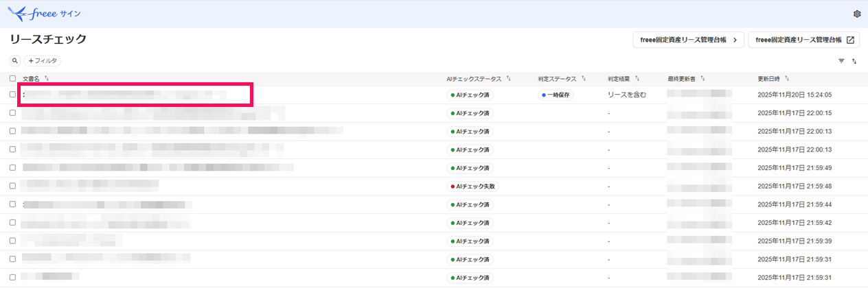Open the first document name in the list

click(x=124, y=95)
